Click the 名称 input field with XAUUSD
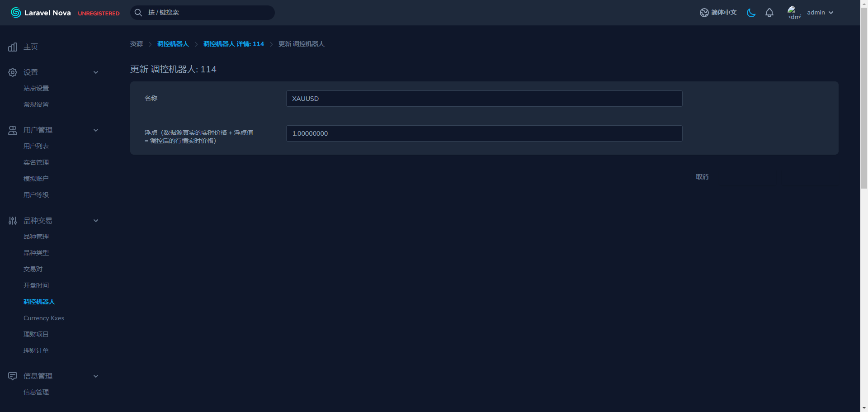The image size is (868, 412). (x=484, y=99)
